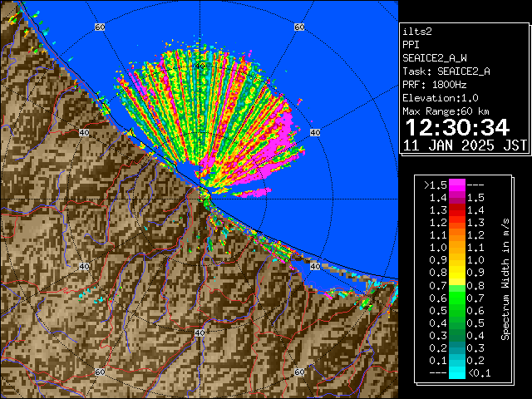Select the light green 0.7–0.8 legend swatch
Viewport: 532px width, 399px height.
click(x=457, y=285)
